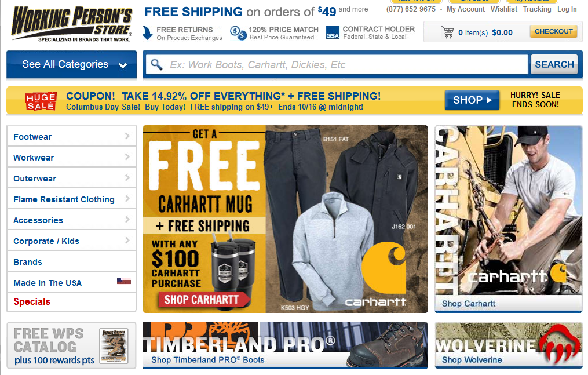
Task: Open the Shop Wolverine banner
Action: pos(509,345)
